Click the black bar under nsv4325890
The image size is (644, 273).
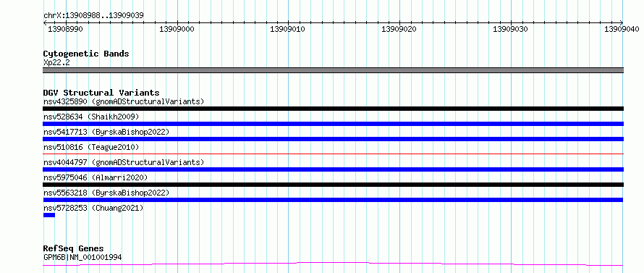[x=333, y=109]
